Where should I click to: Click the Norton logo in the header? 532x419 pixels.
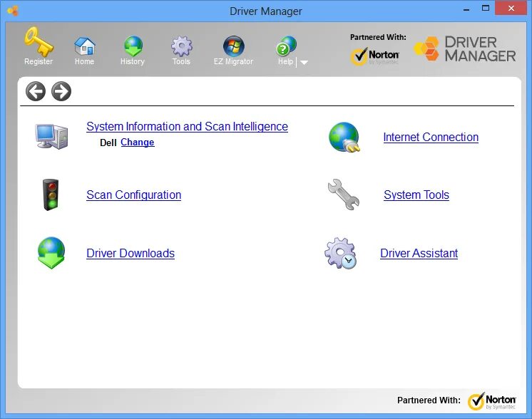click(375, 56)
